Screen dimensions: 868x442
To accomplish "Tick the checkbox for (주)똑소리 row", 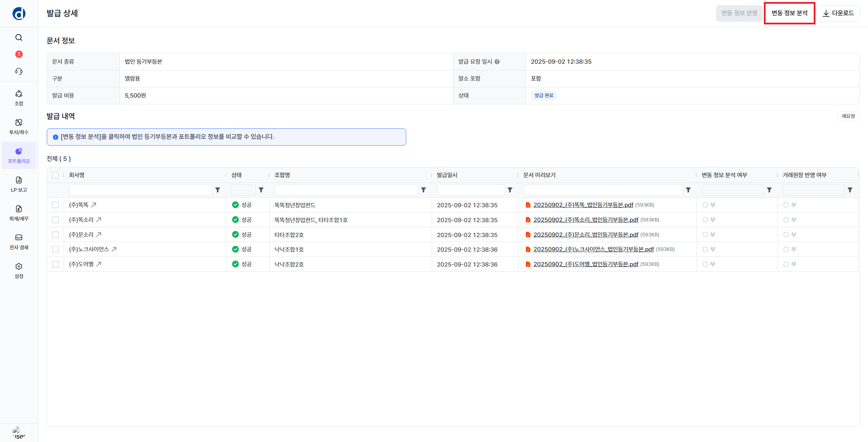I will coord(56,220).
